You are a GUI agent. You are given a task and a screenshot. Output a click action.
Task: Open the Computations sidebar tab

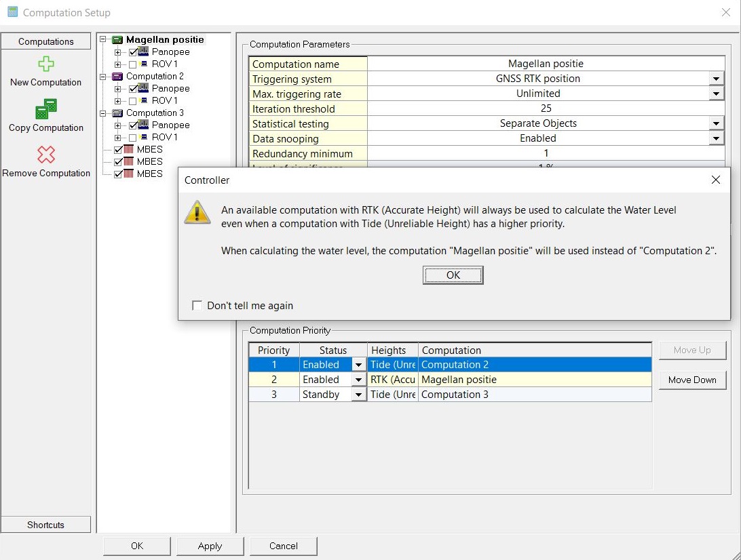(46, 41)
